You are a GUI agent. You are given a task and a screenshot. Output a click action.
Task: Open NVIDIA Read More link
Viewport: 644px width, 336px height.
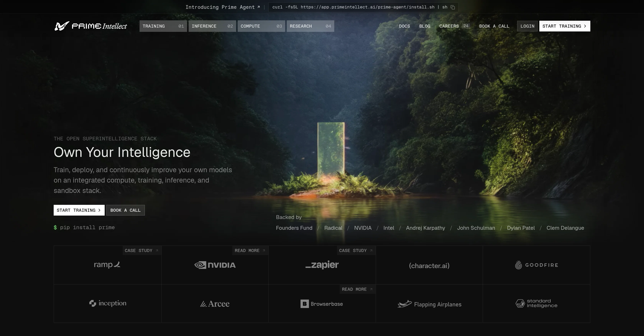(250, 250)
